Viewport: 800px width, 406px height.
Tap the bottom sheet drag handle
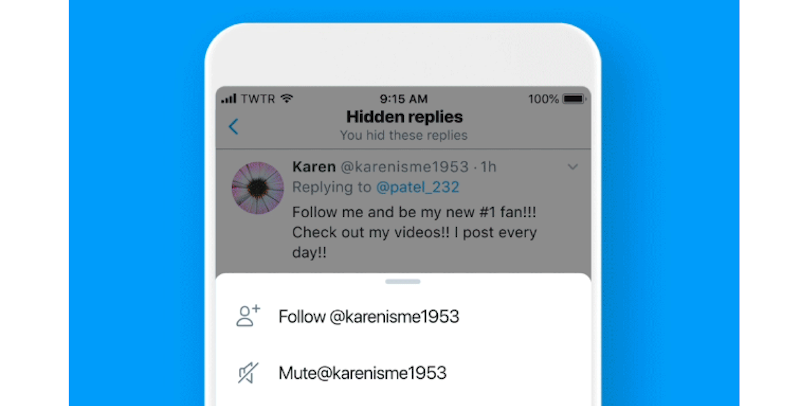pos(403,282)
